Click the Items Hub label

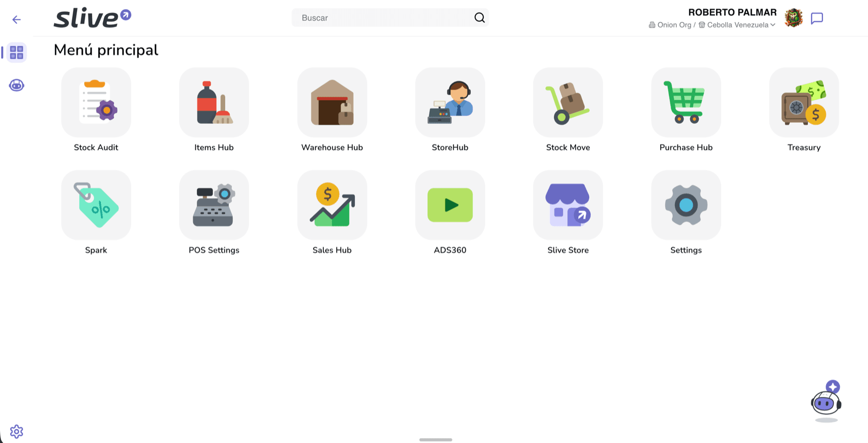point(214,148)
